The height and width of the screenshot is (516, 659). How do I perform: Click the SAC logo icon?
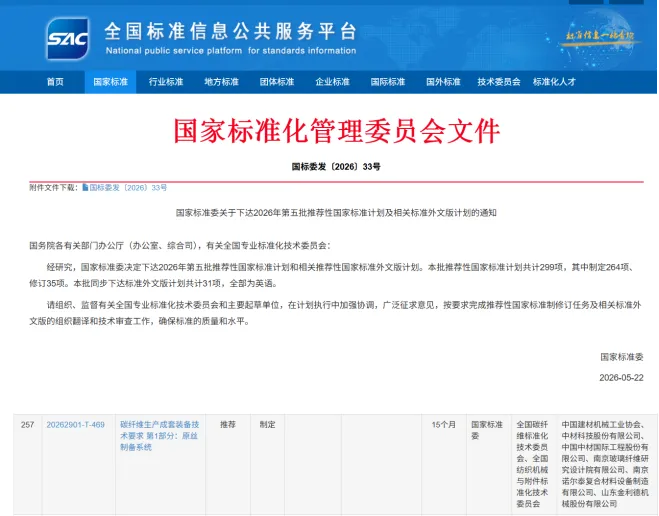[x=68, y=39]
